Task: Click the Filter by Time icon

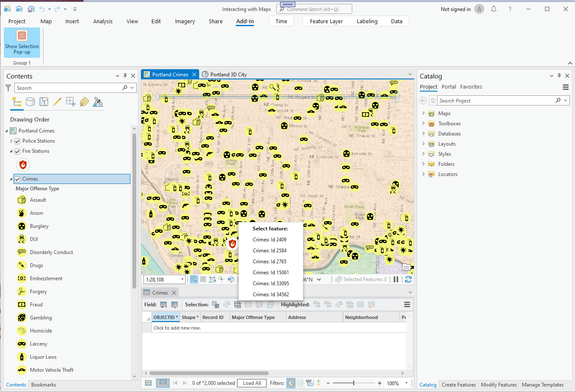Action: point(291,383)
